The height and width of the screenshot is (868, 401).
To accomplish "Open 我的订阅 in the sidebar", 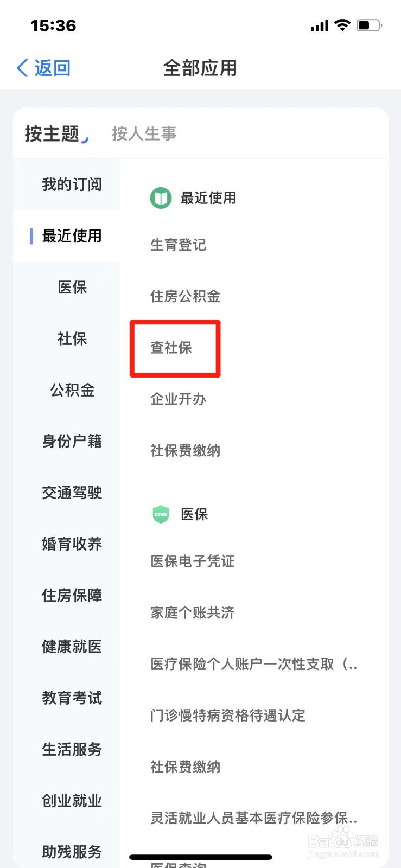I will click(72, 184).
